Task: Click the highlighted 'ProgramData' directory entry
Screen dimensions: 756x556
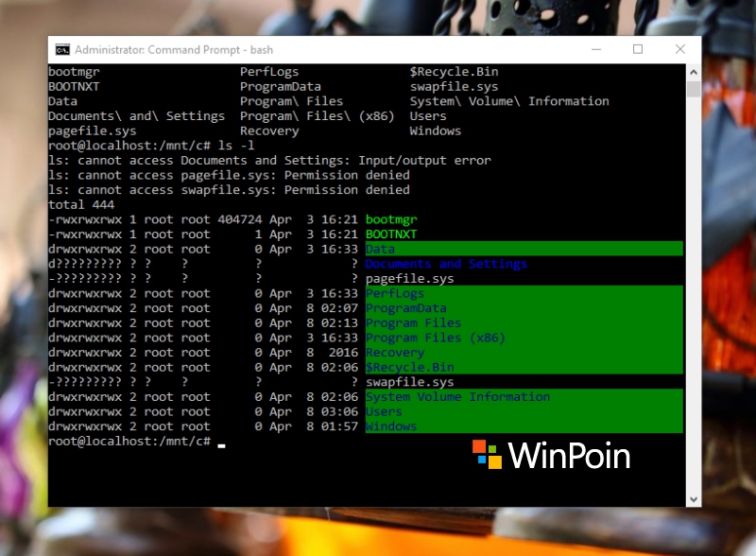Action: coord(406,308)
